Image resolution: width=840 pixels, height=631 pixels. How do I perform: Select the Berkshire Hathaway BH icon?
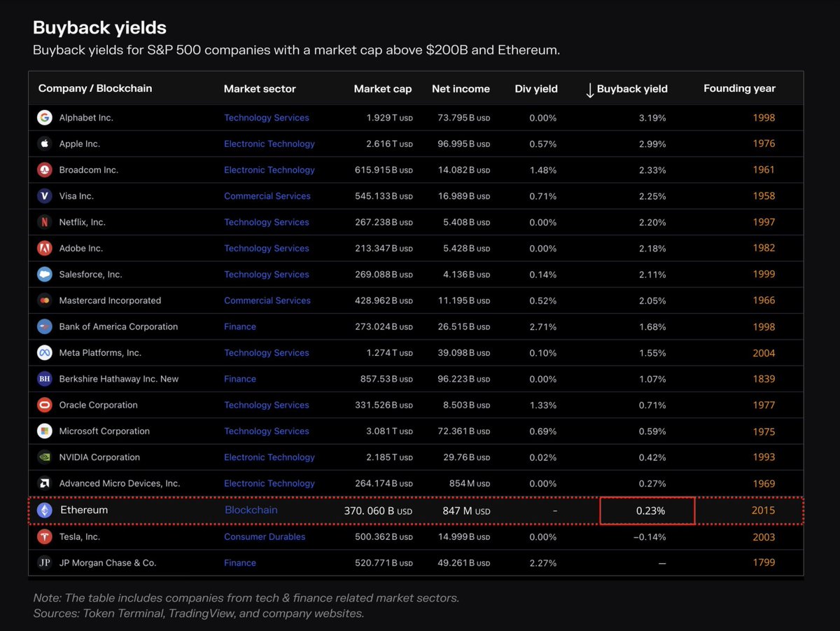pos(44,378)
